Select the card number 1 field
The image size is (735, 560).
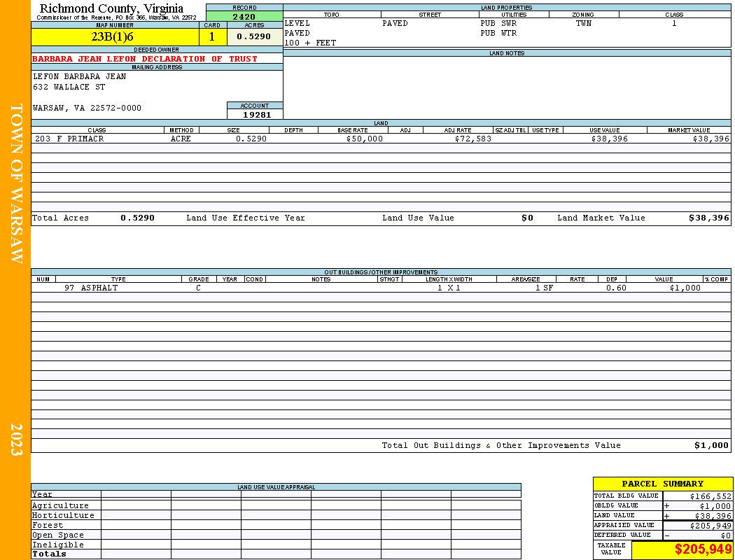pos(213,36)
